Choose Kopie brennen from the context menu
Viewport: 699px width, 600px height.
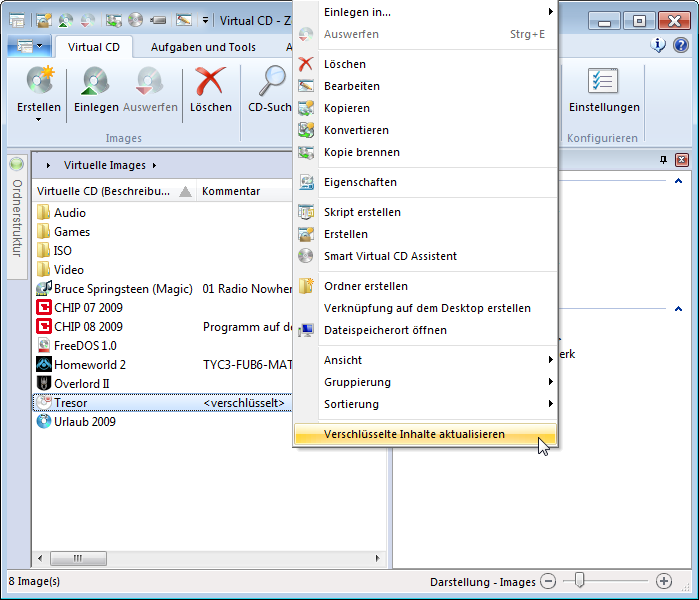pos(425,152)
